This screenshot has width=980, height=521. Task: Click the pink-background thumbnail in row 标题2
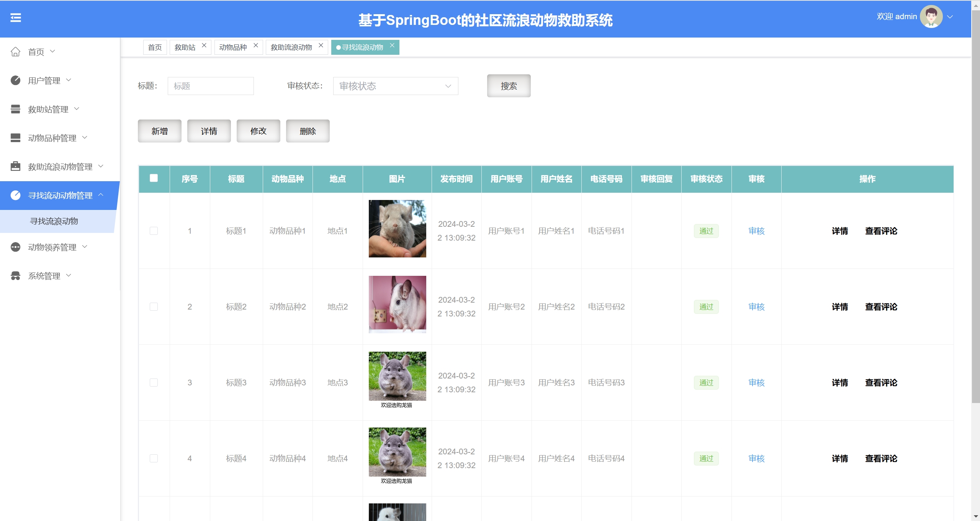tap(397, 305)
